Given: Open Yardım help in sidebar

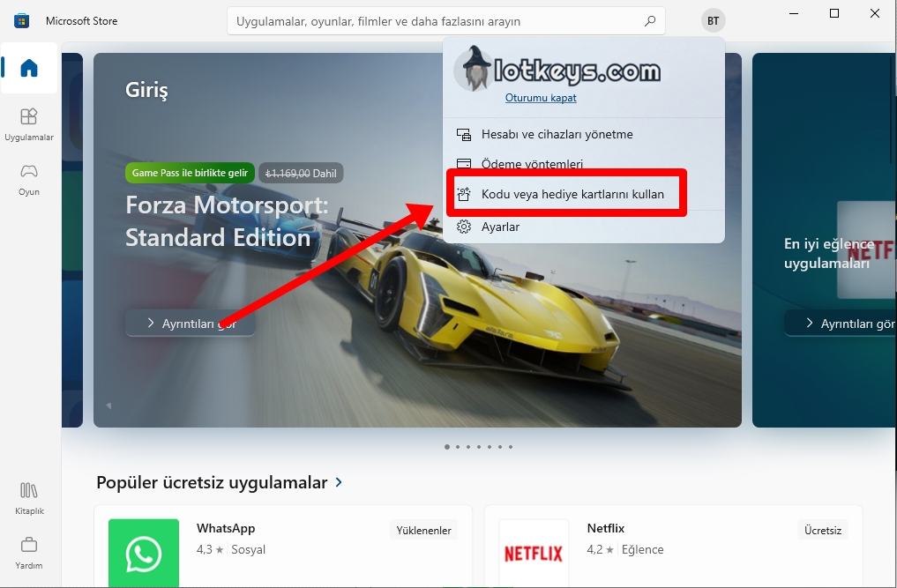Looking at the screenshot, I should tap(28, 553).
